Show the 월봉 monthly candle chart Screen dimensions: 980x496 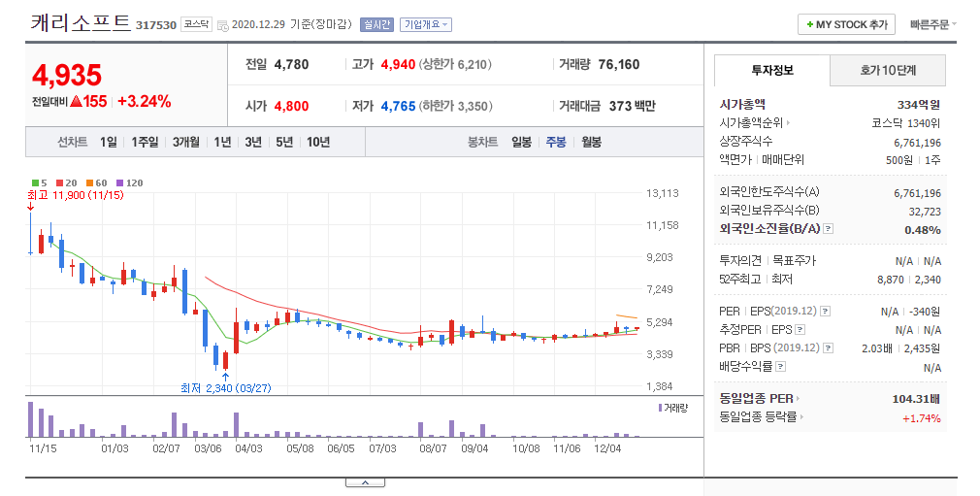point(591,142)
